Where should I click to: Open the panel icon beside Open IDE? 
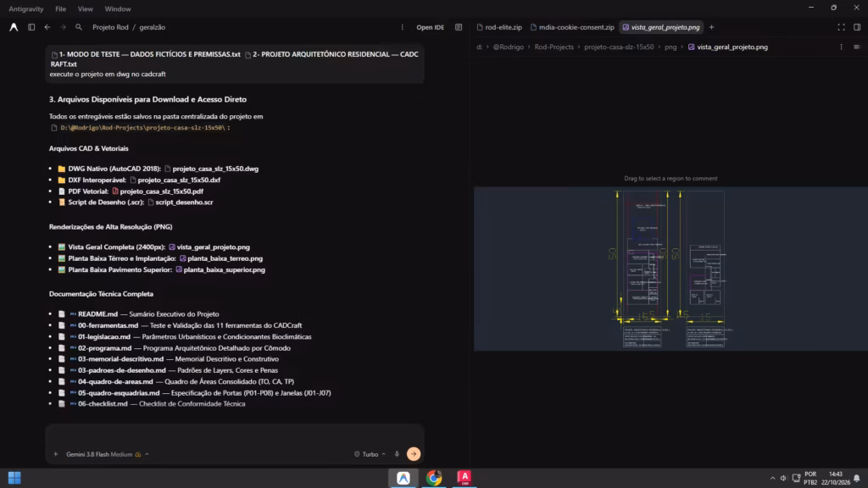point(459,27)
